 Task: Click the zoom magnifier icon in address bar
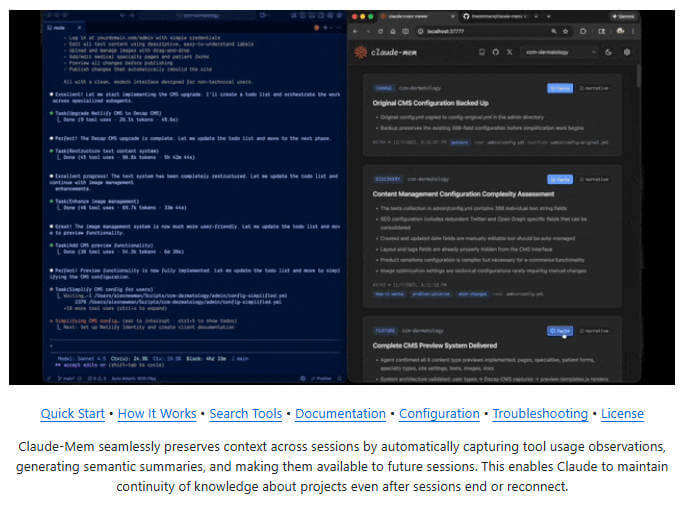pyautogui.click(x=554, y=31)
